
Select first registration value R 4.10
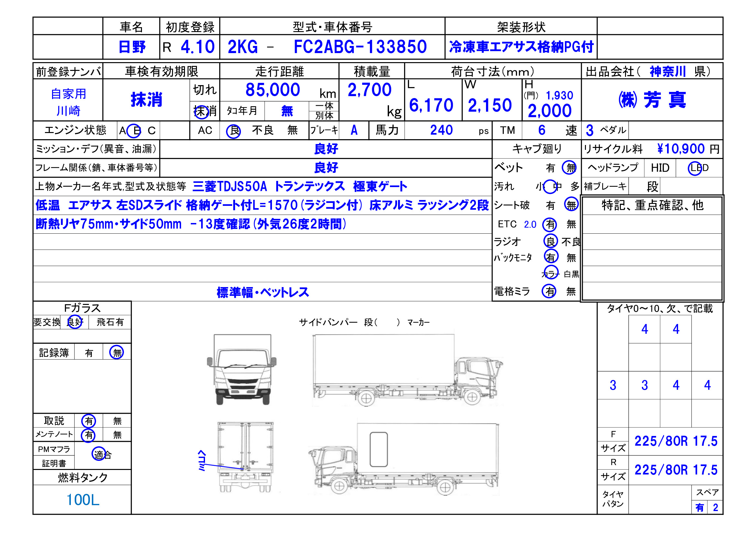pos(189,47)
